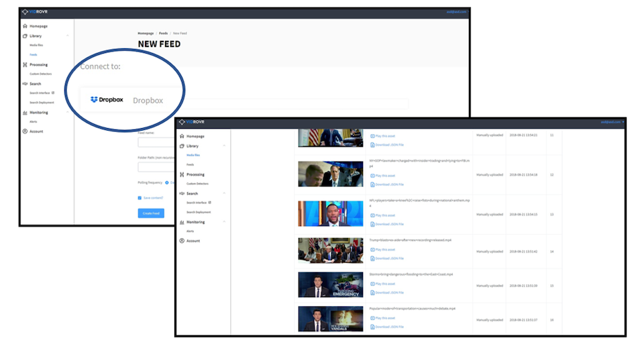Click the Homepage house icon in the New Feed window sidebar
644x360 pixels.
pos(25,26)
